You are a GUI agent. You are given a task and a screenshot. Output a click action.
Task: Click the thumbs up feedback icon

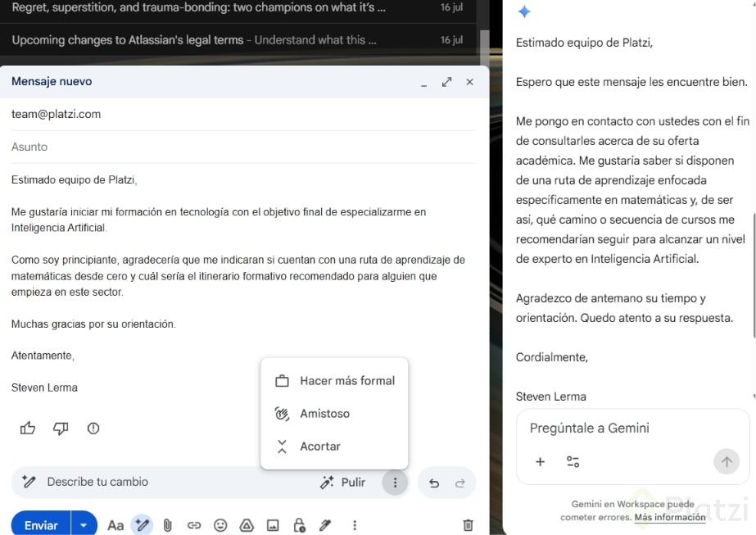tap(28, 428)
